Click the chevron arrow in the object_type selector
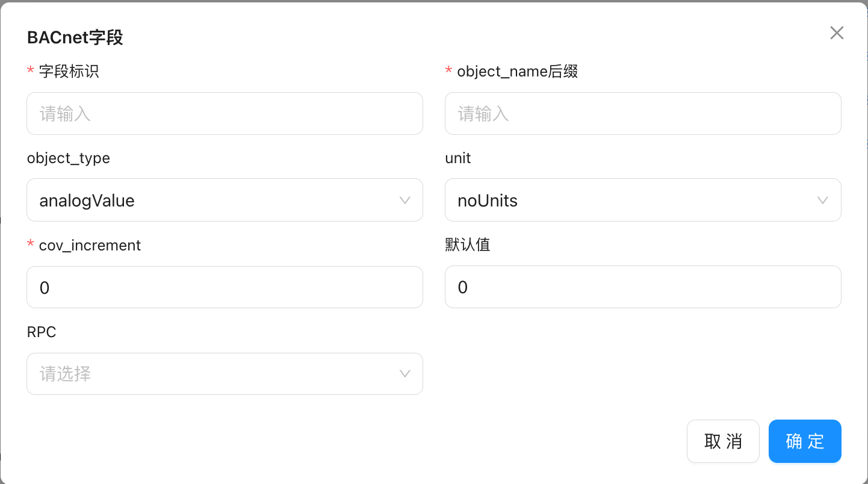868x484 pixels. [405, 200]
